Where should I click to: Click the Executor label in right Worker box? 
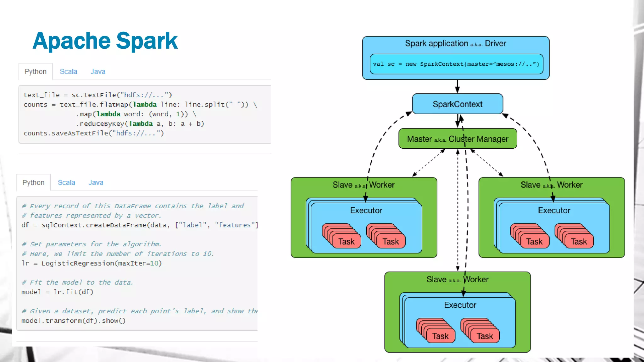click(x=554, y=211)
